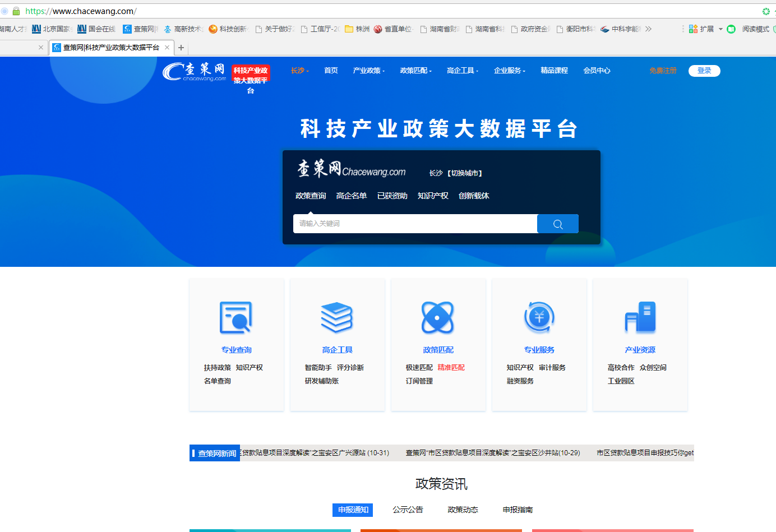This screenshot has width=776, height=532.
Task: Open the 省直单位 bookmark
Action: pos(394,29)
